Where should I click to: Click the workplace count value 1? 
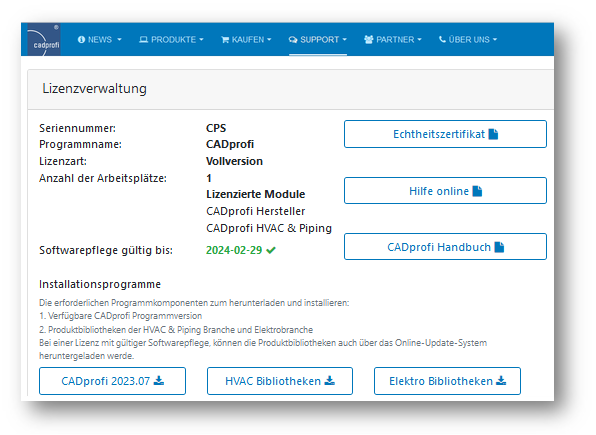(x=209, y=178)
